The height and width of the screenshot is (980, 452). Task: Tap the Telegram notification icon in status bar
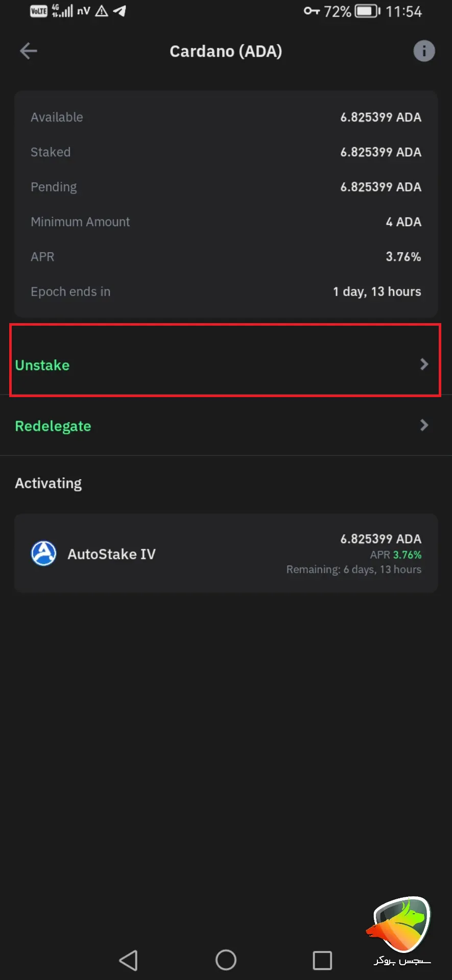pos(120,11)
